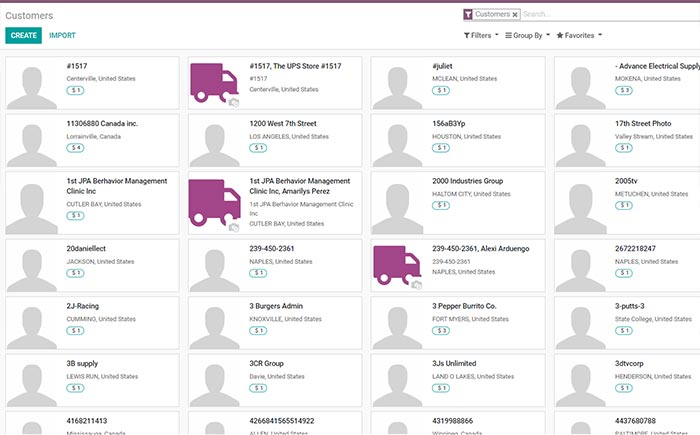Open the 3CR Group customer record
700x435 pixels.
coord(267,364)
